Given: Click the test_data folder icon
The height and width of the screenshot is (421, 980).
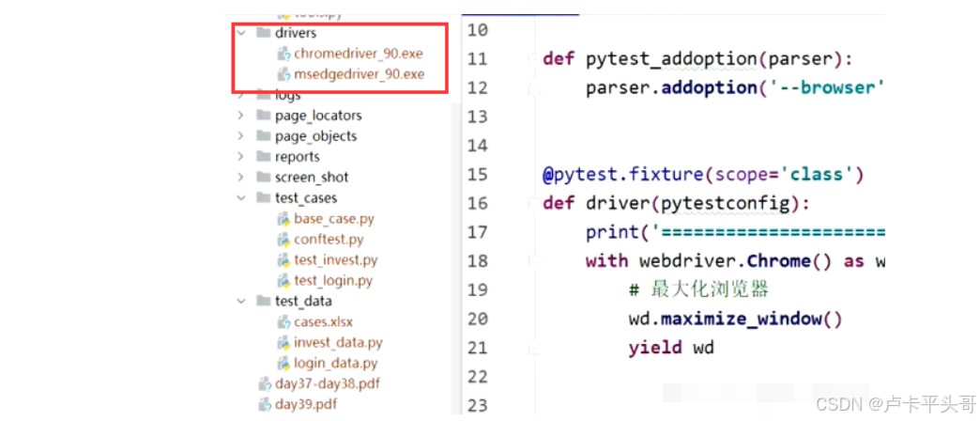Looking at the screenshot, I should click(263, 301).
